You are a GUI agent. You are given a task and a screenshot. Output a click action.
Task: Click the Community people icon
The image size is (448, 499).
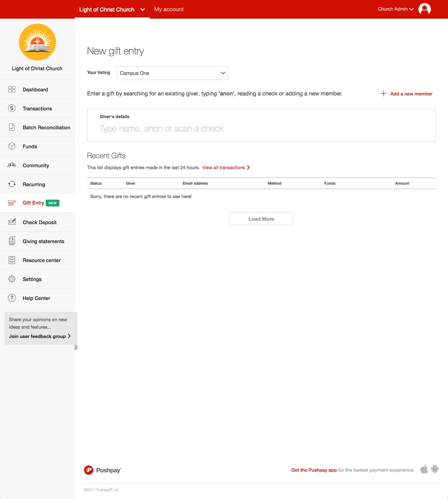[12, 165]
